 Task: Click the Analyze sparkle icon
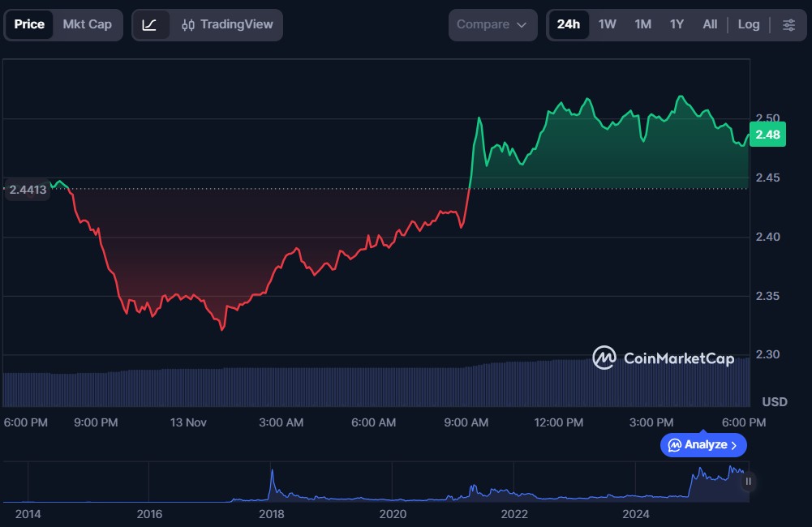[x=674, y=445]
